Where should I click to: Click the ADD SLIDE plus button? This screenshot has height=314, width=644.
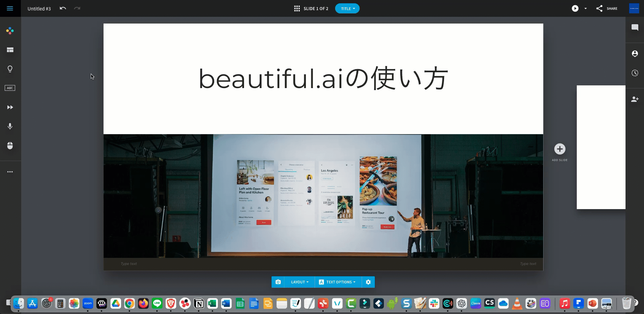tap(560, 149)
